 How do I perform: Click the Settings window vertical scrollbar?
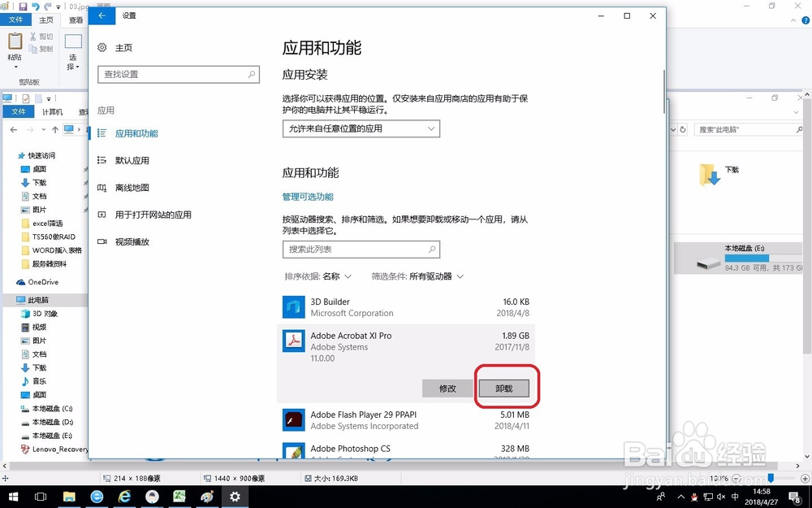coord(664,92)
